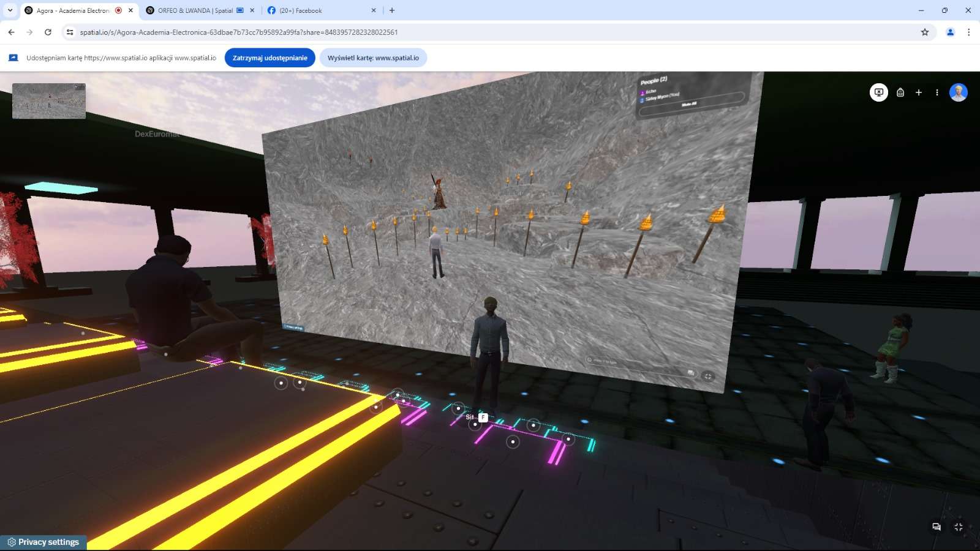The width and height of the screenshot is (980, 551).
Task: Expand the tab search dropdown arrow
Action: [x=10, y=10]
